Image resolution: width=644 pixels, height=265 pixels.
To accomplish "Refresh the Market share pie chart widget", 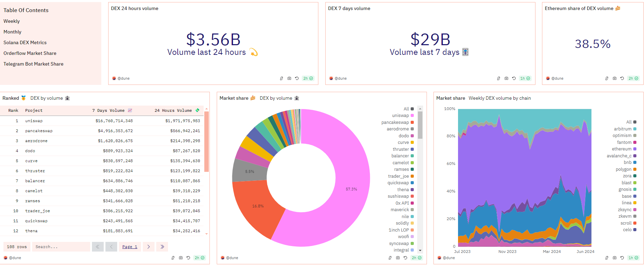I will (x=405, y=258).
